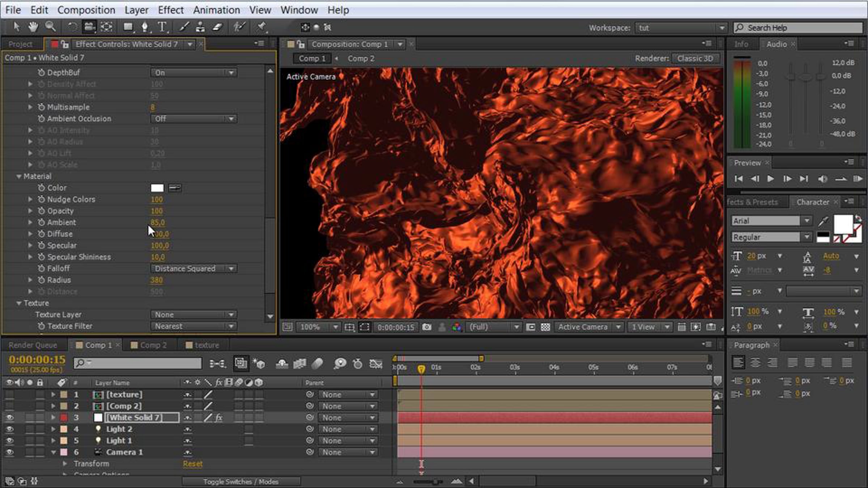Click the white Material Color swatch

(x=157, y=188)
